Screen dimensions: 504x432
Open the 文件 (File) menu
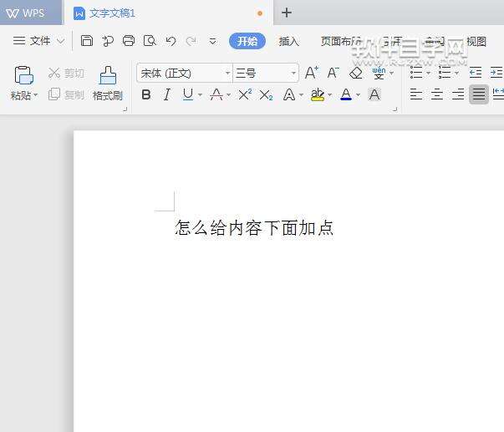[39, 40]
